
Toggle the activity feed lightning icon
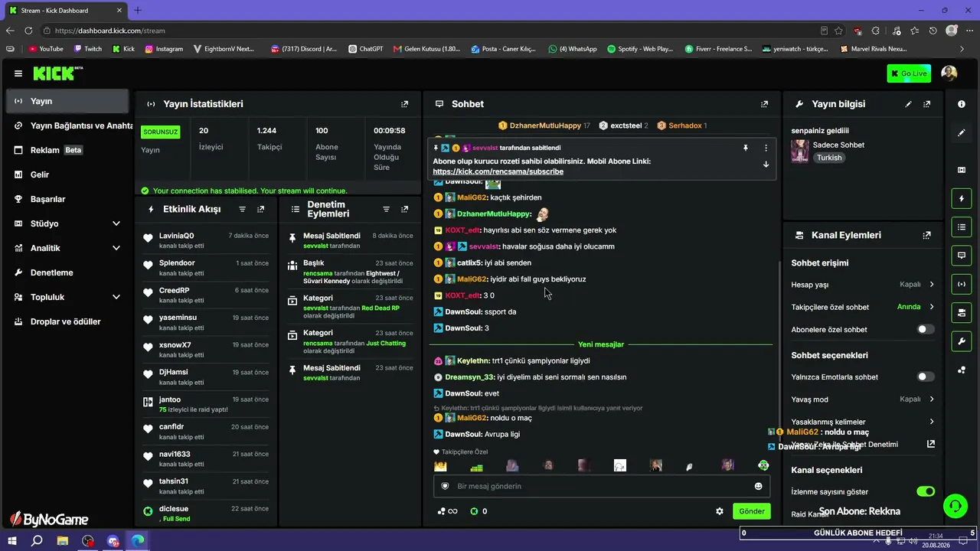[x=962, y=199]
